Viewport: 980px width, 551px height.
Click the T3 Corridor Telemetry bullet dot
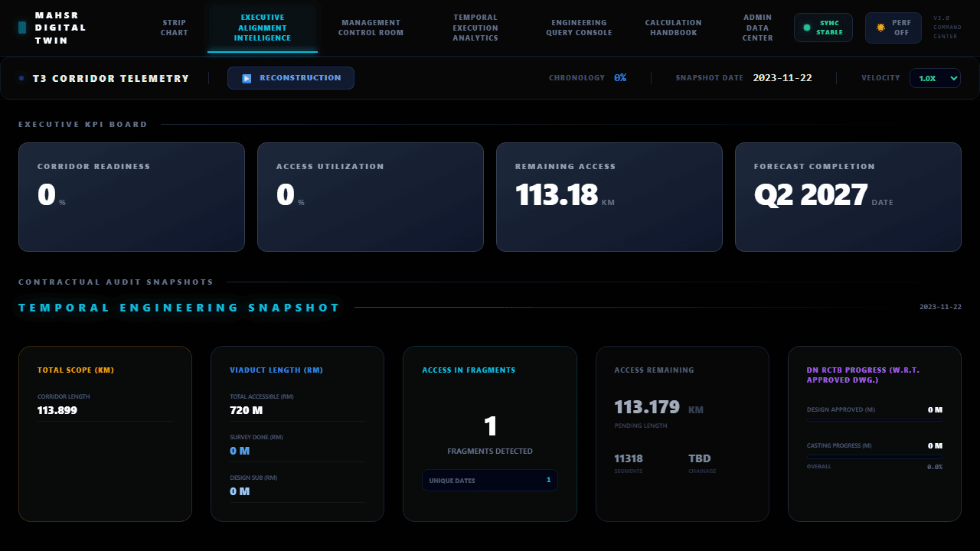21,78
